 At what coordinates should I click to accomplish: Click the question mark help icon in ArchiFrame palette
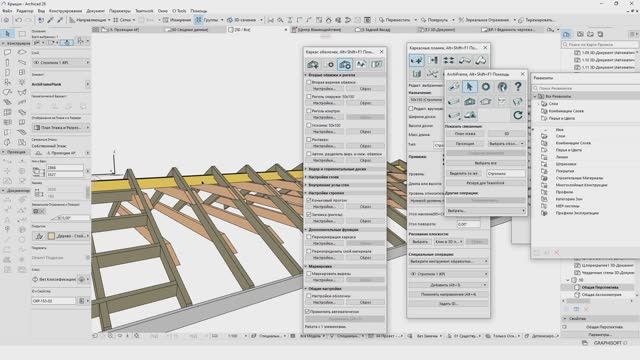[x=518, y=87]
